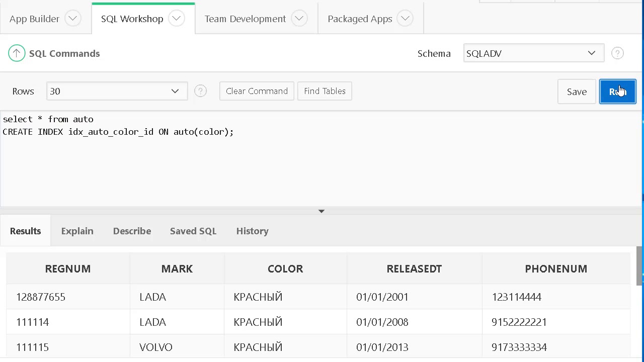Open the Rows 30 dropdown
The image size is (644, 362).
click(x=117, y=91)
